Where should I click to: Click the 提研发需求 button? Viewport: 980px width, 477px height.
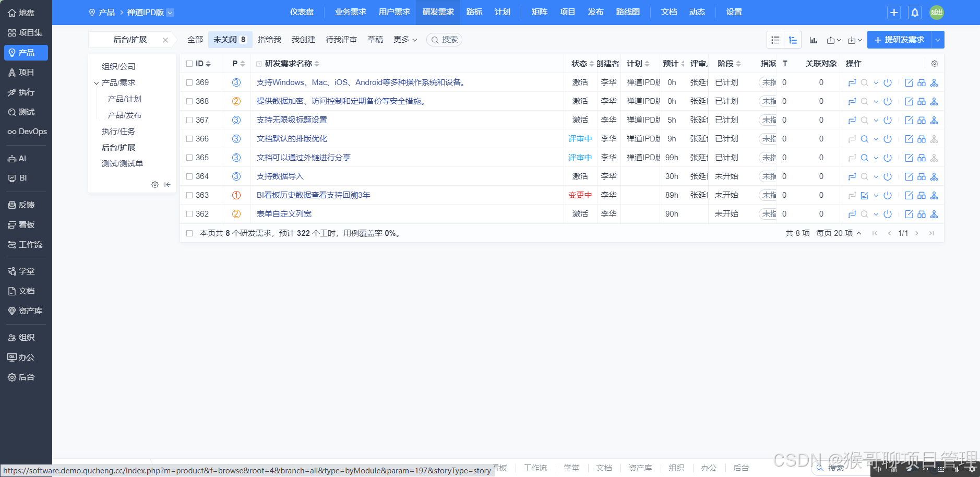[x=899, y=40]
